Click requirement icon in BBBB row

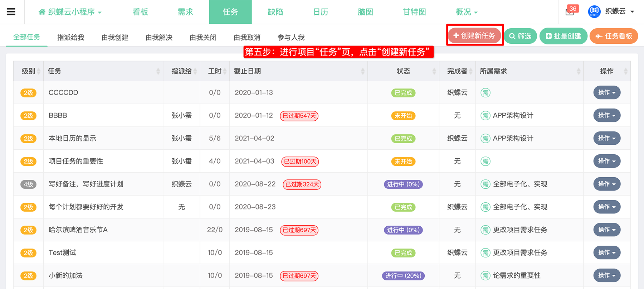(x=486, y=116)
